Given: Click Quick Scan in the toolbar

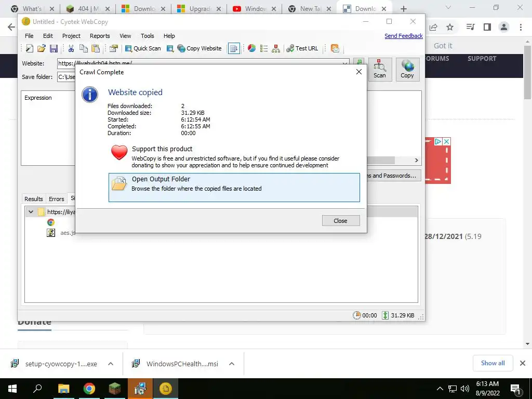Looking at the screenshot, I should pos(143,48).
